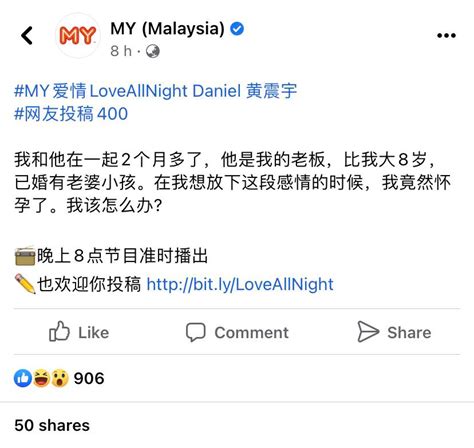474x448 pixels.
Task: Open MY (Malaysia) page profile picture
Action: pyautogui.click(x=77, y=35)
